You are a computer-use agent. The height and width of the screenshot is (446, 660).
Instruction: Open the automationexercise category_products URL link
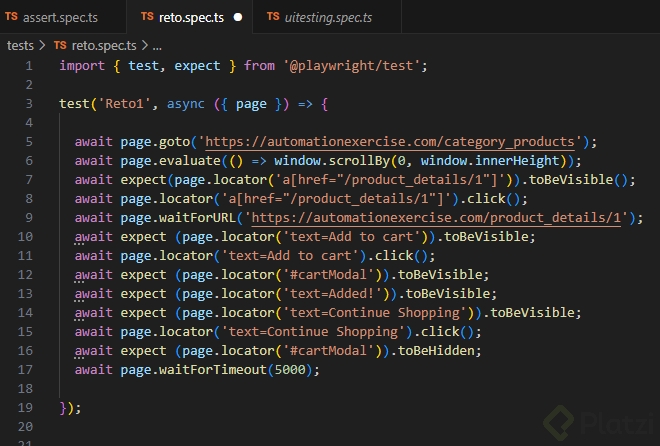[x=390, y=142]
